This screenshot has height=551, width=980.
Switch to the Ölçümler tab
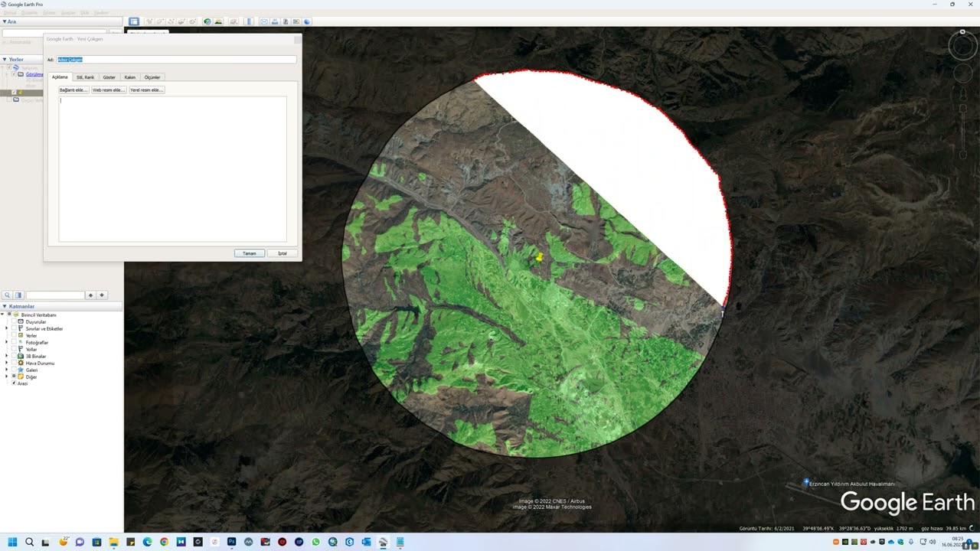[x=152, y=77]
